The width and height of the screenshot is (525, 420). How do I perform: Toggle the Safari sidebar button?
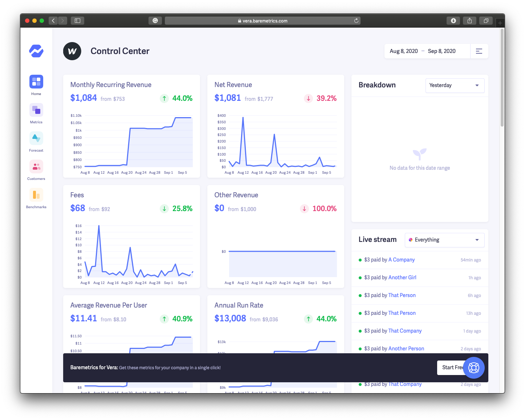point(77,21)
